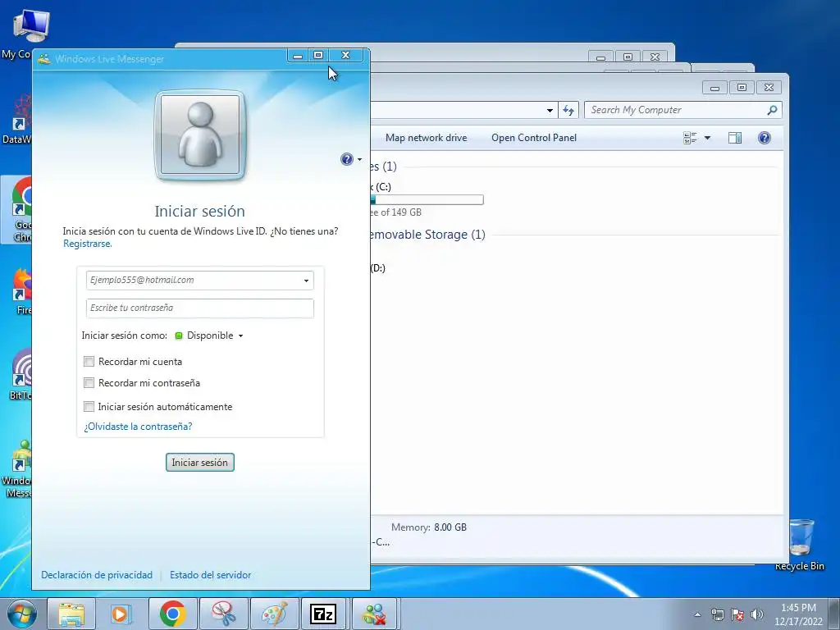Image resolution: width=840 pixels, height=630 pixels.
Task: Expand the Explorer address bar dropdown
Action: pos(550,111)
